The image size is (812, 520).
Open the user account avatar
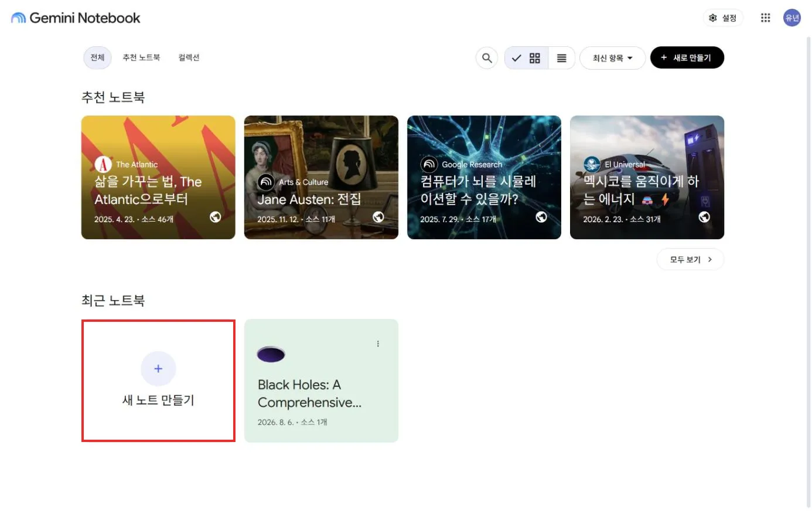pyautogui.click(x=792, y=18)
